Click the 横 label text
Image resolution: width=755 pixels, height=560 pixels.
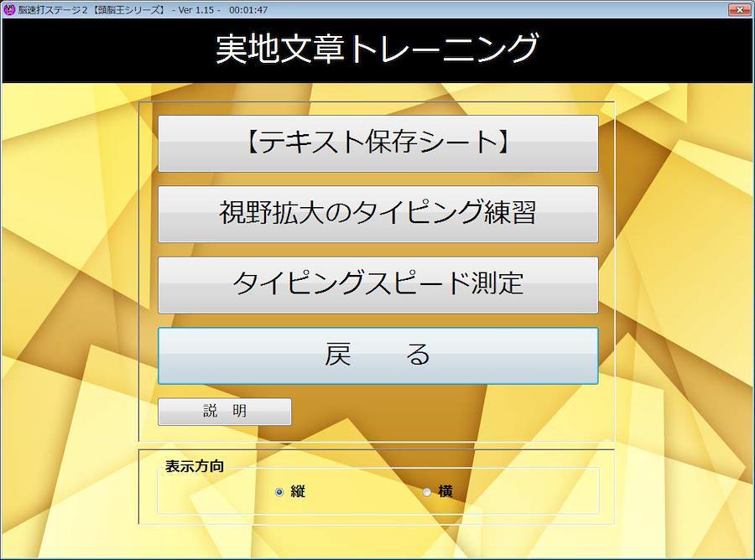tap(445, 492)
